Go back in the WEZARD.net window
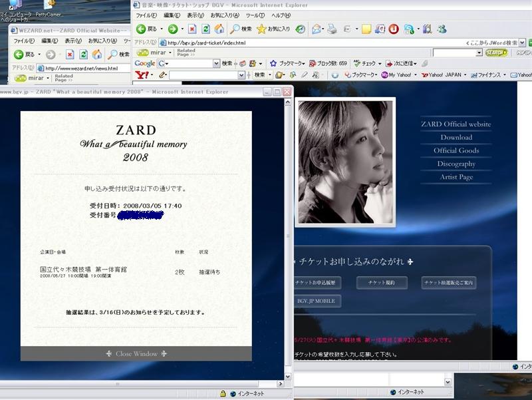Screen dimensions: 532x400 click(25, 55)
